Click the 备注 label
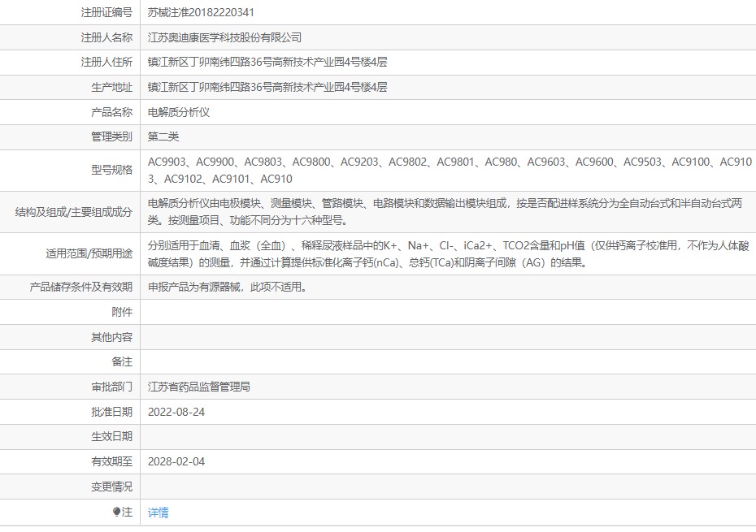The width and height of the screenshot is (756, 532). (x=122, y=362)
